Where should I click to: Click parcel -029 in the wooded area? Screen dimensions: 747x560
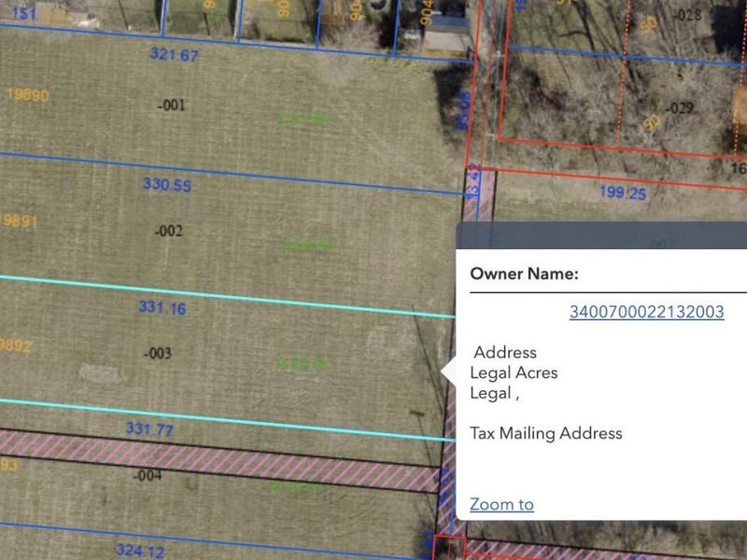(680, 108)
